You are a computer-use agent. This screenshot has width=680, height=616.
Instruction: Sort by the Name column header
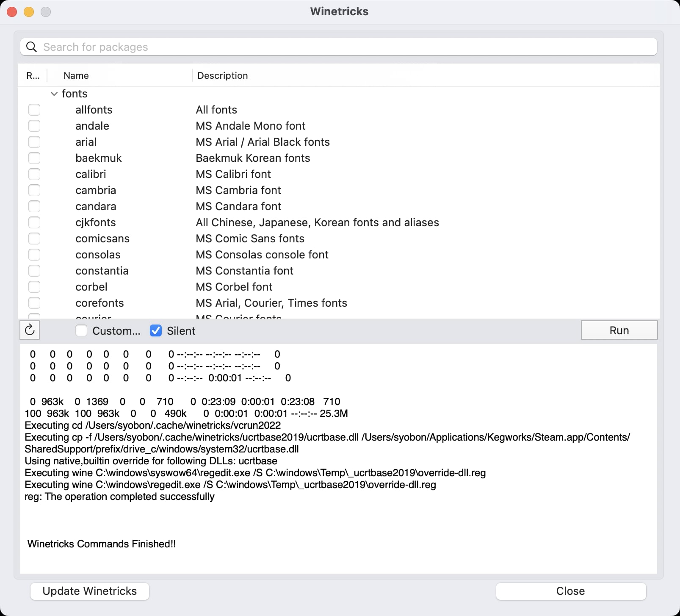76,75
